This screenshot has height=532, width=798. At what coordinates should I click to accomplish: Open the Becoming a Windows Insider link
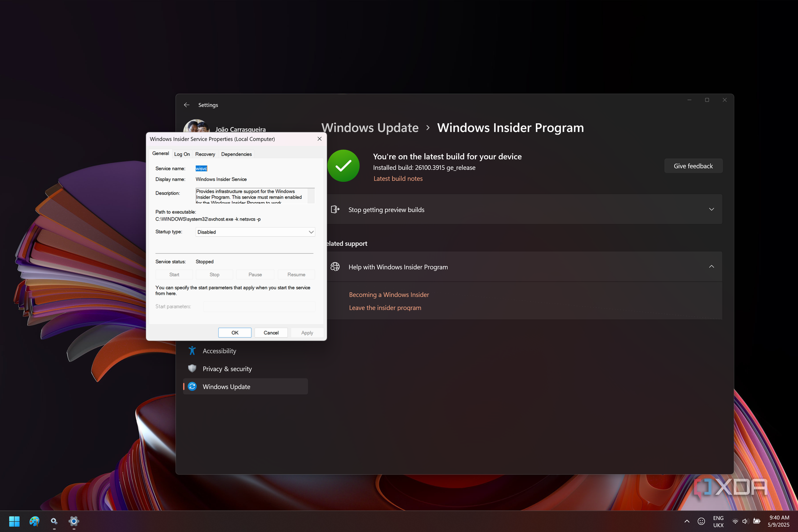coord(389,295)
